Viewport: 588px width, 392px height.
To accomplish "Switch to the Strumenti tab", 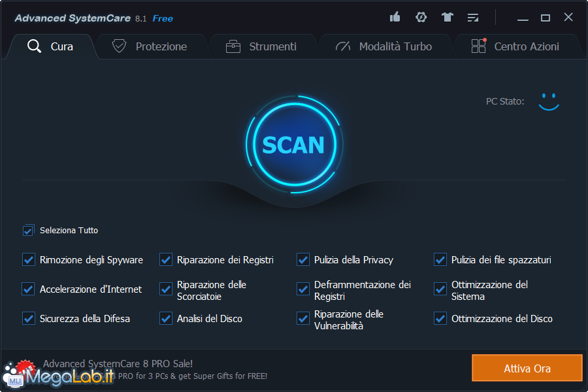I will tap(263, 46).
